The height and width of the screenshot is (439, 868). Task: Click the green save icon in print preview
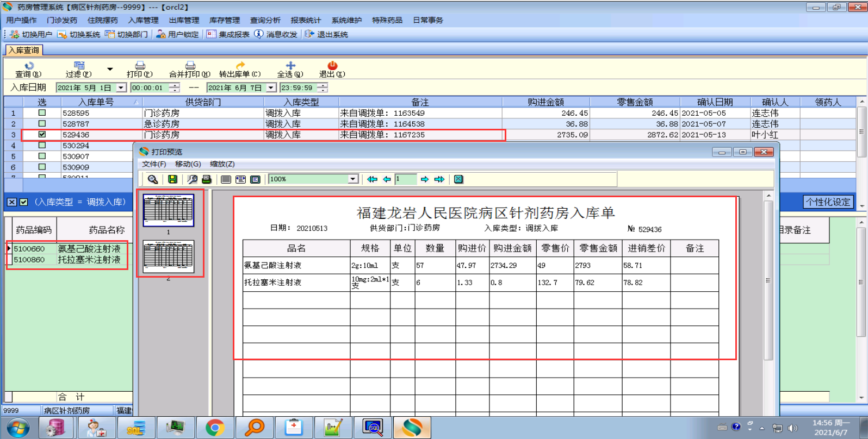pyautogui.click(x=172, y=179)
